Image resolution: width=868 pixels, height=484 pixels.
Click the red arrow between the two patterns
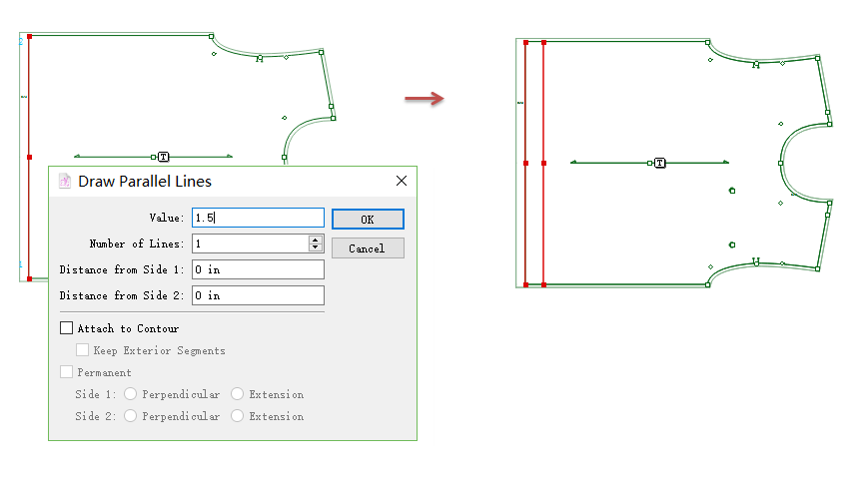(x=424, y=98)
